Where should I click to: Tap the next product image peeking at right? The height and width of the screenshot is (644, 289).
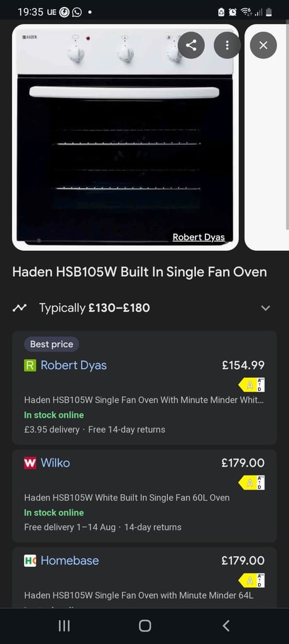[267, 137]
